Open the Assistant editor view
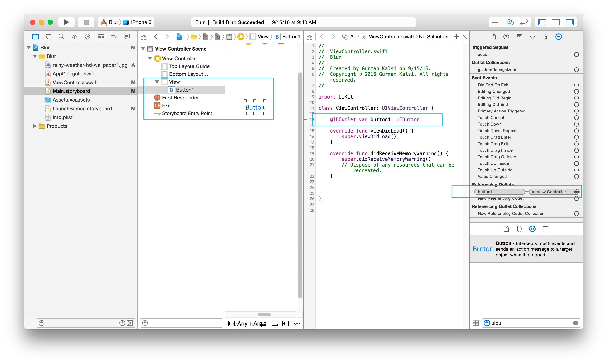 (510, 22)
